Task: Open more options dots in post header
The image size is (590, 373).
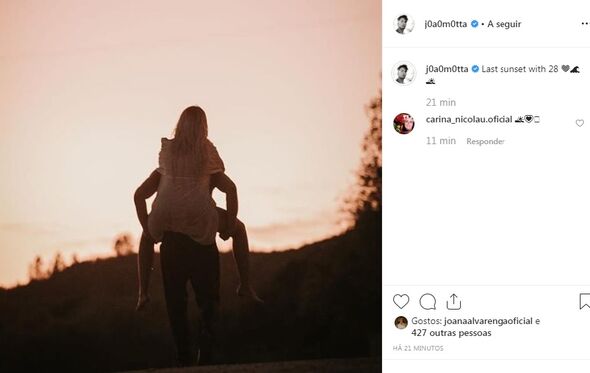Action: click(585, 24)
